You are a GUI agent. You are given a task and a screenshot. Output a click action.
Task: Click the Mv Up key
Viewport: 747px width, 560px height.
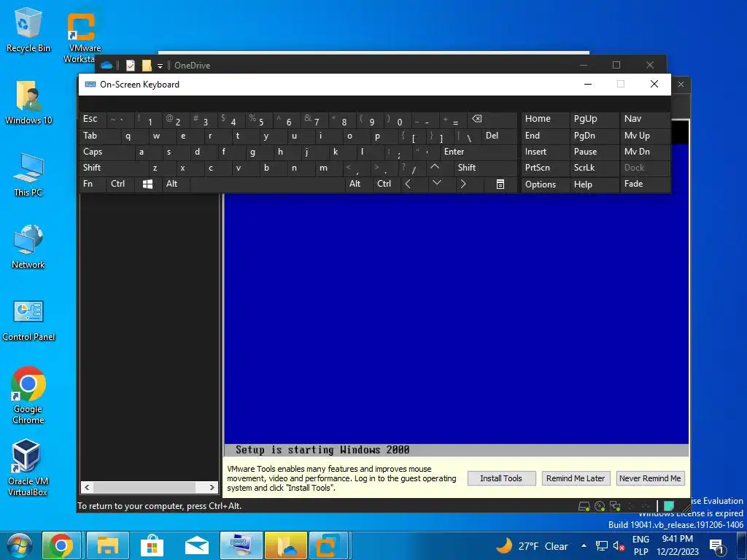pos(645,136)
